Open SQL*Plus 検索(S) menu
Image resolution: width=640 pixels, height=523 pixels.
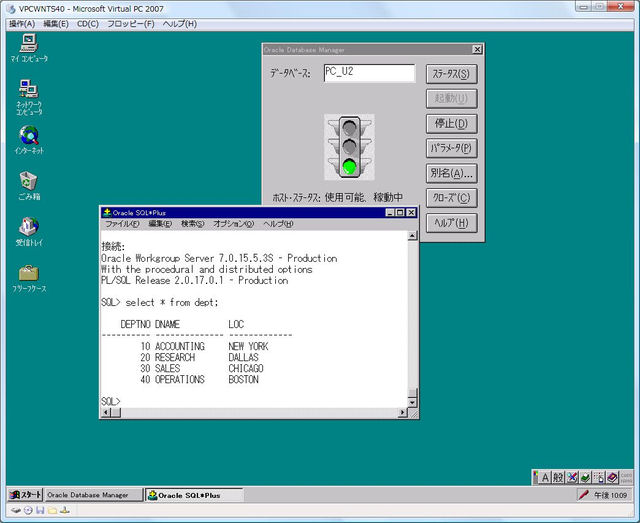click(x=193, y=224)
